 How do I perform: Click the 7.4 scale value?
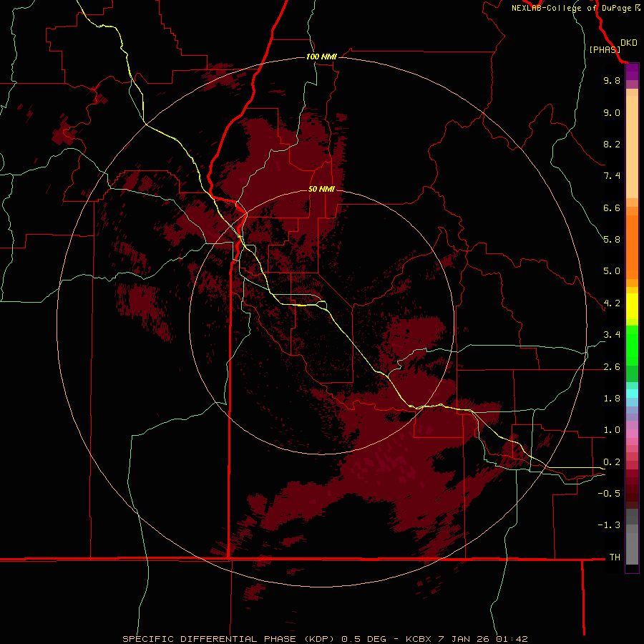612,176
